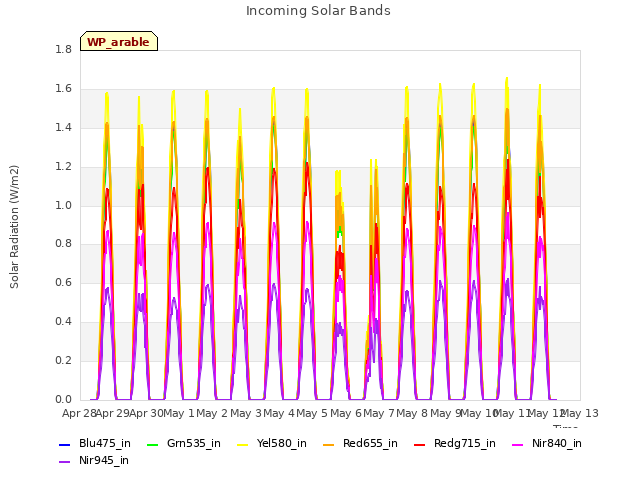This screenshot has width=640, height=480.
Task: Click the Apr 29 x-axis date label
Action: click(113, 414)
